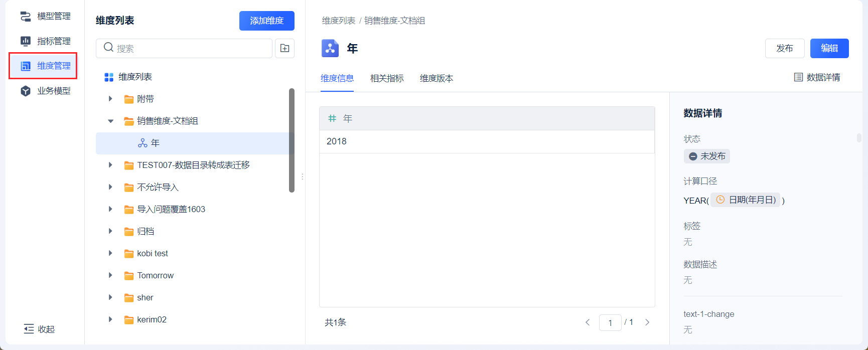Open 模型管理 in the sidebar
Image resolution: width=868 pixels, height=350 pixels.
pyautogui.click(x=45, y=17)
